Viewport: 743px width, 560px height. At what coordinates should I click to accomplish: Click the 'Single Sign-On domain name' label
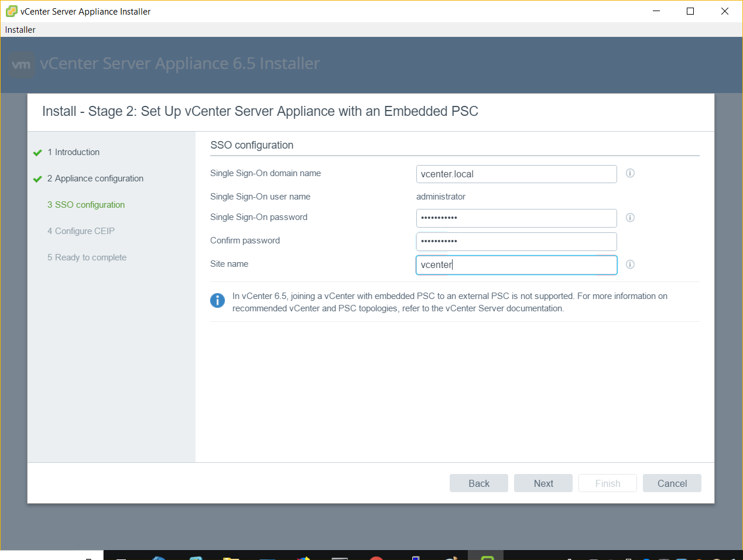(265, 173)
